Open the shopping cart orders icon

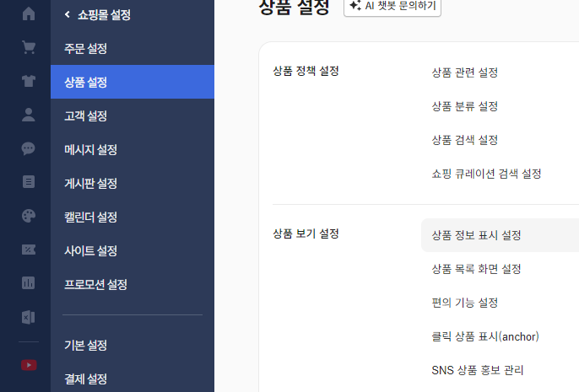point(29,47)
